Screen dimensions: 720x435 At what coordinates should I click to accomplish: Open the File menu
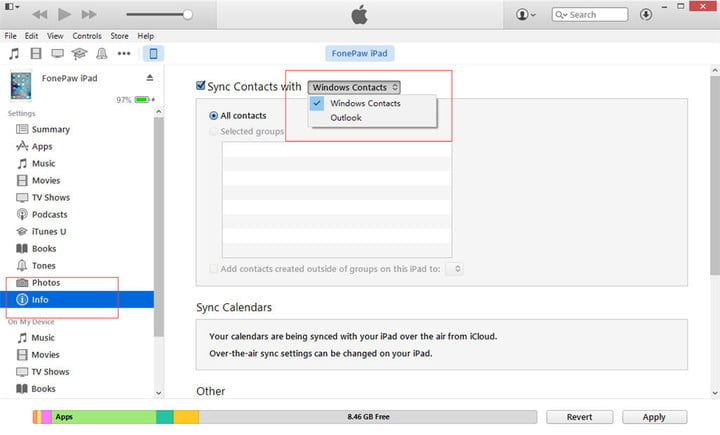(x=10, y=36)
